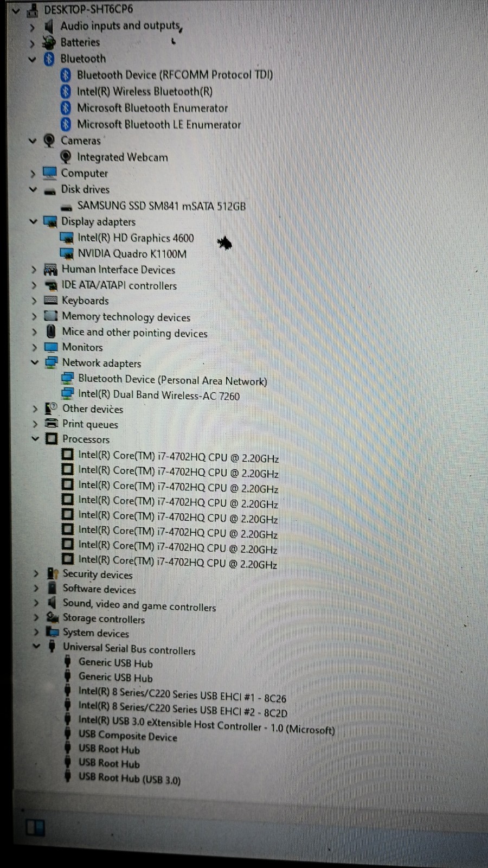
Task: Click the Software devices label
Action: tap(99, 589)
